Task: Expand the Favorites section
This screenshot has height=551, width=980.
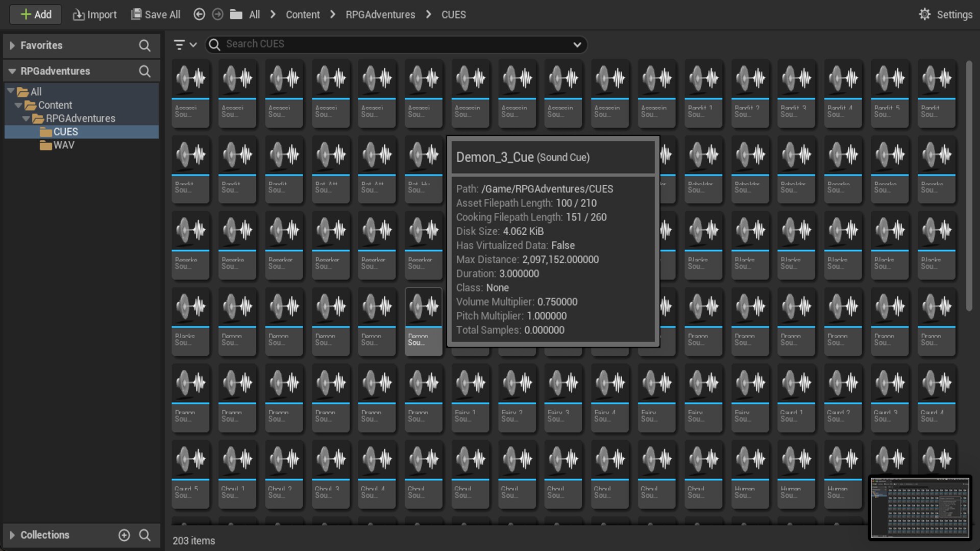Action: (x=12, y=45)
